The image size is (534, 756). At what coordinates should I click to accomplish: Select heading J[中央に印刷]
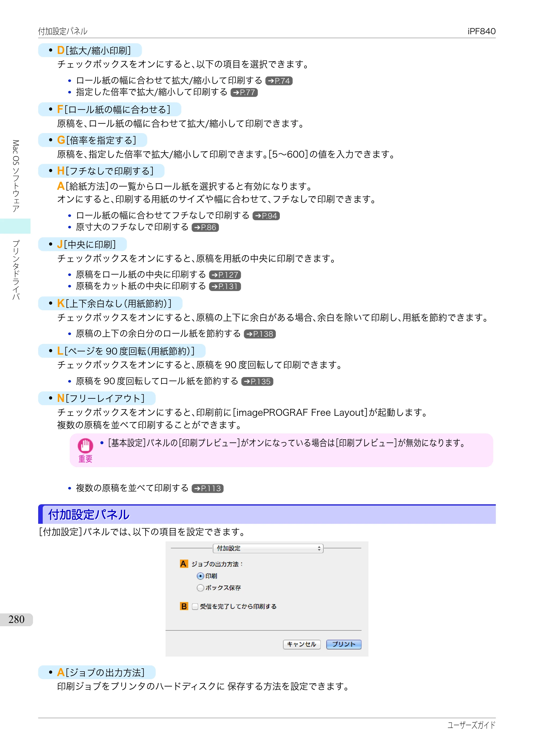point(82,244)
